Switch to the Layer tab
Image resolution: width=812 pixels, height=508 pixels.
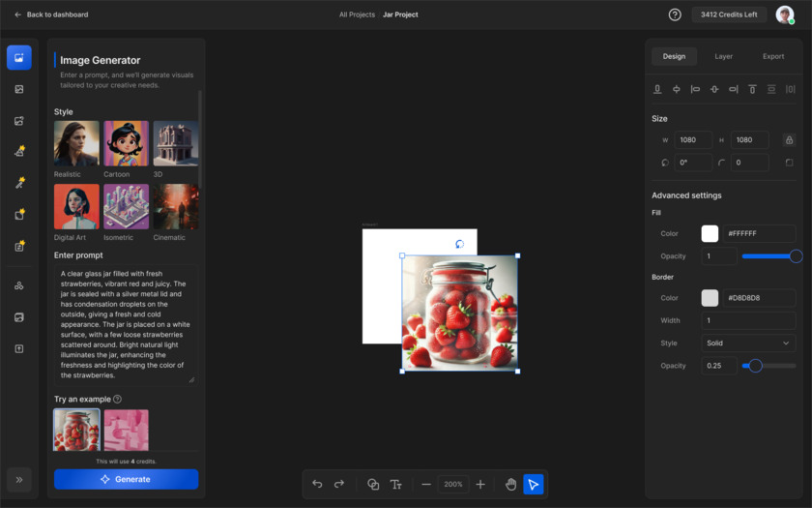pos(723,56)
